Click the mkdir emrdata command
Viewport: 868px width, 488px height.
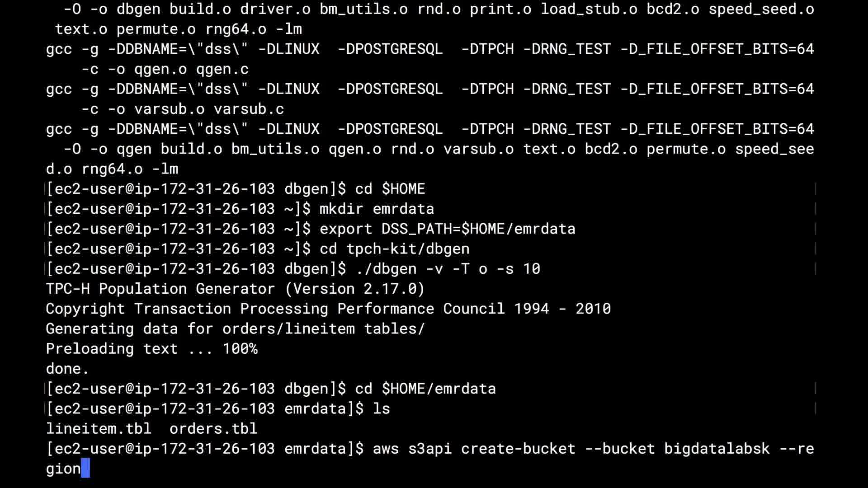[377, 209]
